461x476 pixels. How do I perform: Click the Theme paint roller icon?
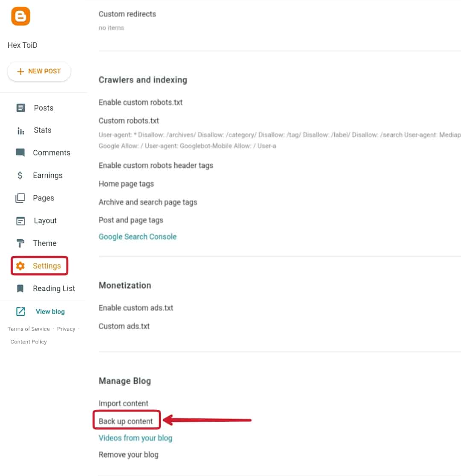[20, 243]
